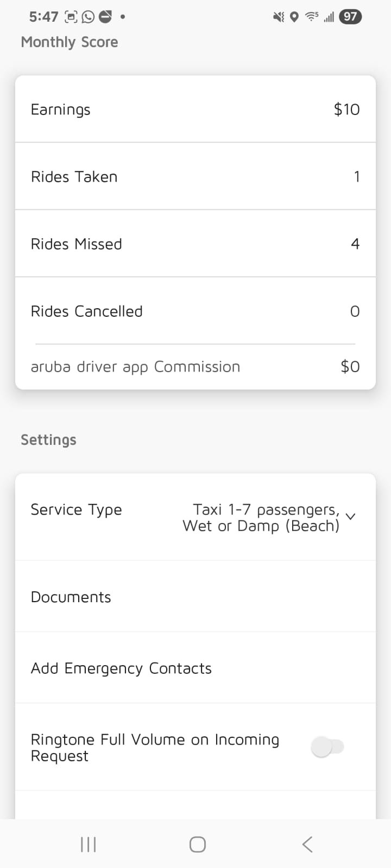Tap the battery level indicator showing 97
Viewport: 391px width, 868px height.
tap(350, 17)
